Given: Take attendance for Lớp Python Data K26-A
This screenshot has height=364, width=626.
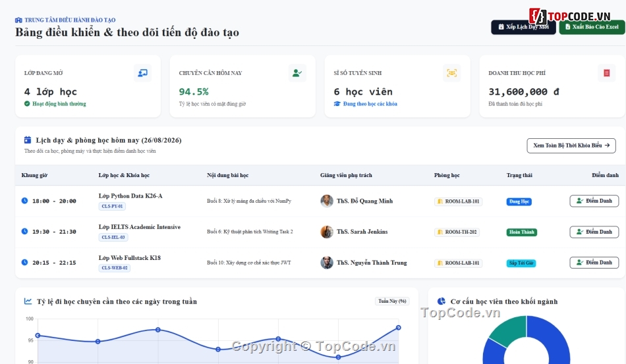Looking at the screenshot, I should click(594, 201).
